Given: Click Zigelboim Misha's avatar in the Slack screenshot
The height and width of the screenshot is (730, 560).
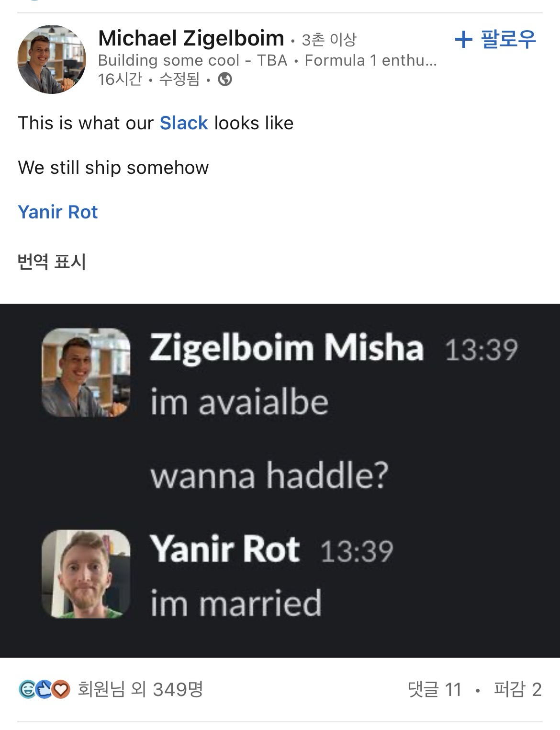Looking at the screenshot, I should click(86, 372).
